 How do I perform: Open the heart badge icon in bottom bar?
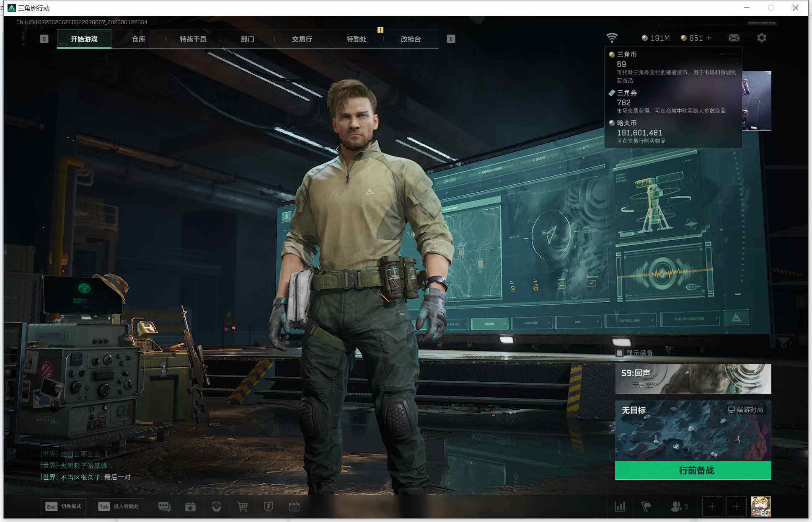click(217, 507)
